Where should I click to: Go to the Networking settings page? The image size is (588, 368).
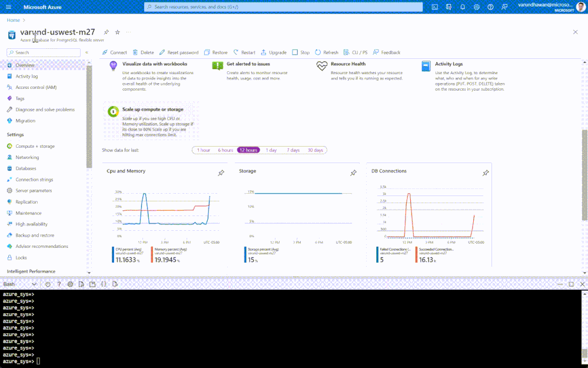[x=27, y=157]
